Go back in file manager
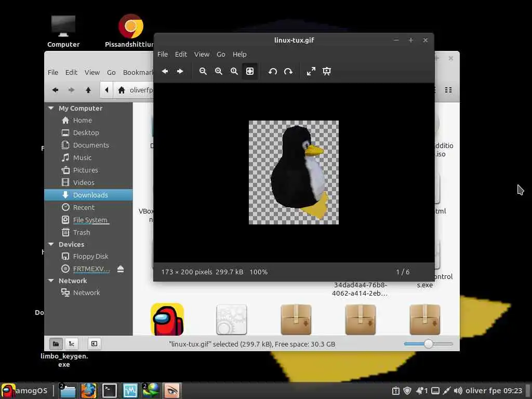 click(x=55, y=90)
